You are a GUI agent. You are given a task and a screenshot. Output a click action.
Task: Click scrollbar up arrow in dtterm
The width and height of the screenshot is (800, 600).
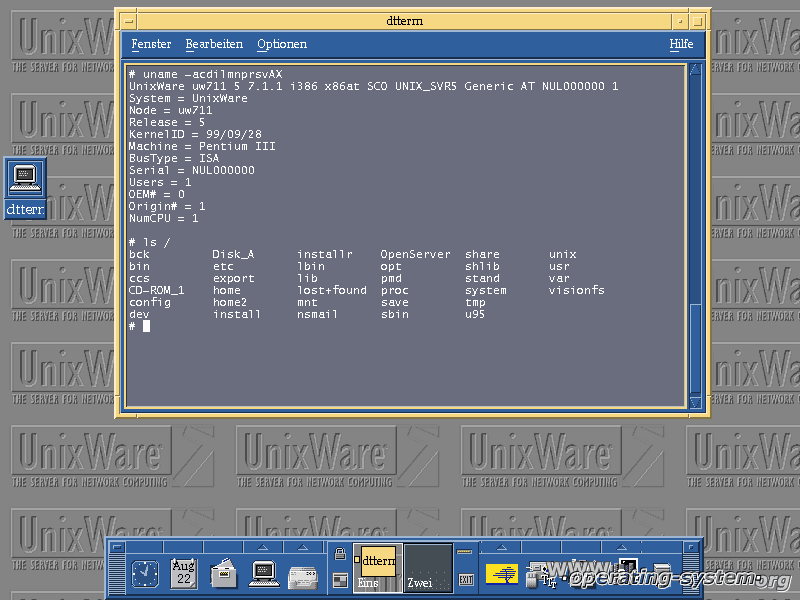click(695, 70)
